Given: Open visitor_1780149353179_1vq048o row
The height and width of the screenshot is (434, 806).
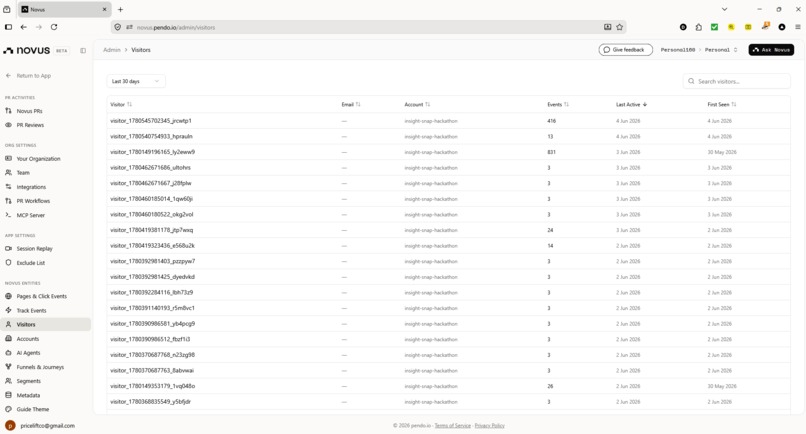Looking at the screenshot, I should click(x=448, y=386).
